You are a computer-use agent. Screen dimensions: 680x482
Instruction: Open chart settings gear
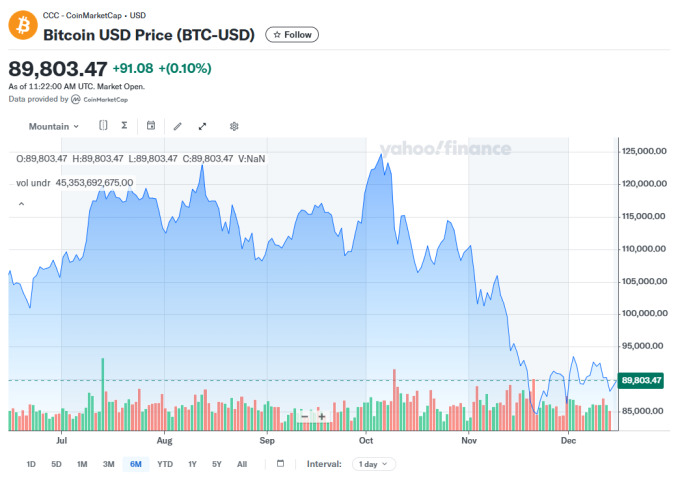pyautogui.click(x=234, y=126)
